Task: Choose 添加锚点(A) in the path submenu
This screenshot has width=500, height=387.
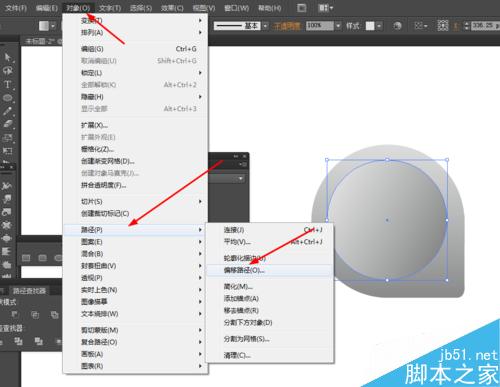Action: 270,299
